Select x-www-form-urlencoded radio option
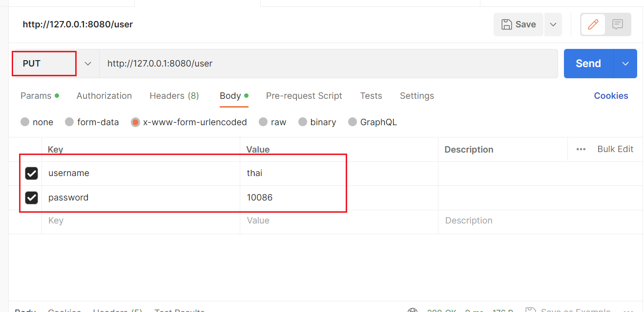The image size is (644, 312). tap(135, 122)
